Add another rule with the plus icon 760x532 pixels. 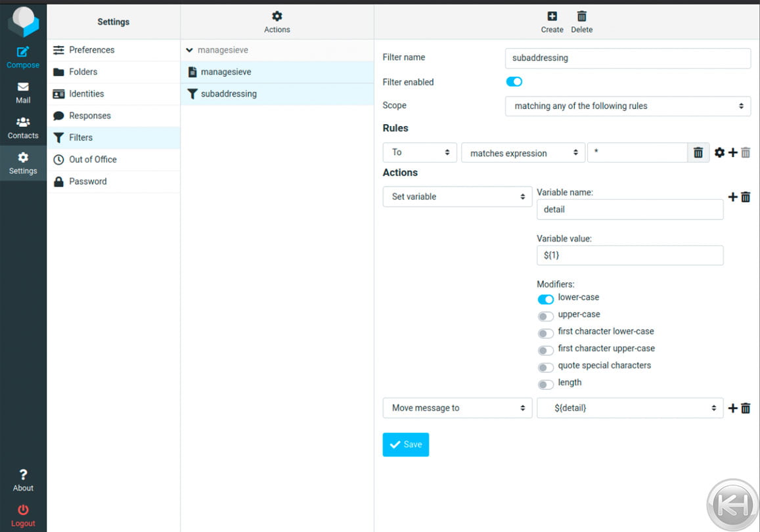(x=732, y=152)
